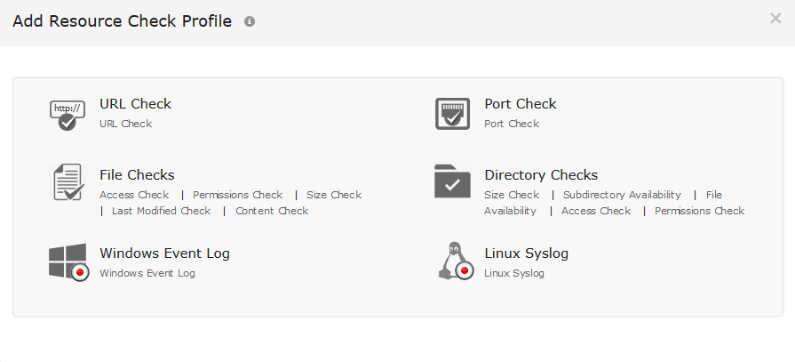Choose the File Size Check link
This screenshot has width=795, height=362.
tap(334, 195)
